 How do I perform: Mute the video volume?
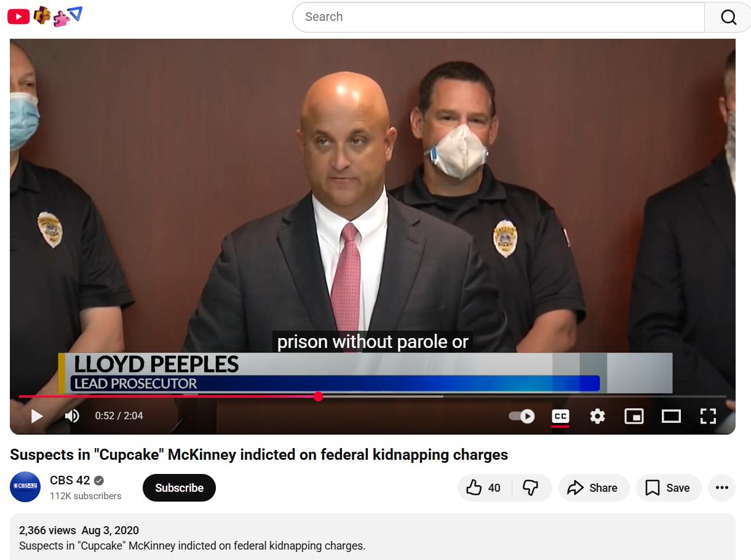[72, 416]
